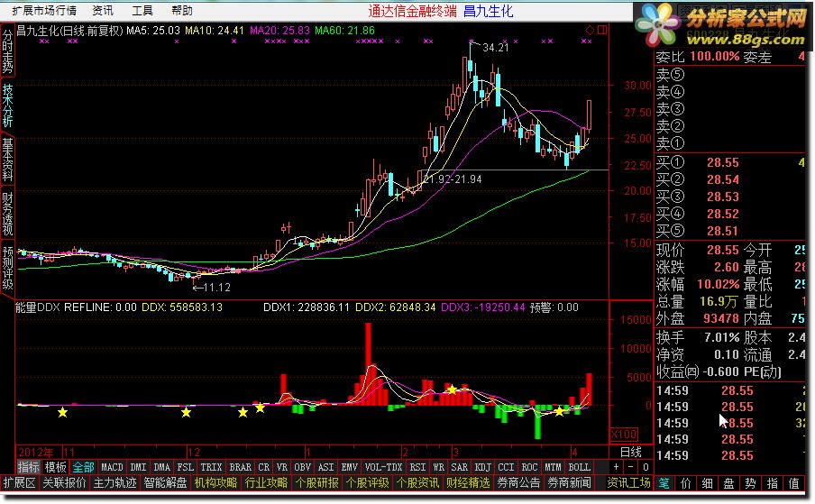Open the 个股评级 tab
The width and height of the screenshot is (815, 504).
click(x=367, y=483)
